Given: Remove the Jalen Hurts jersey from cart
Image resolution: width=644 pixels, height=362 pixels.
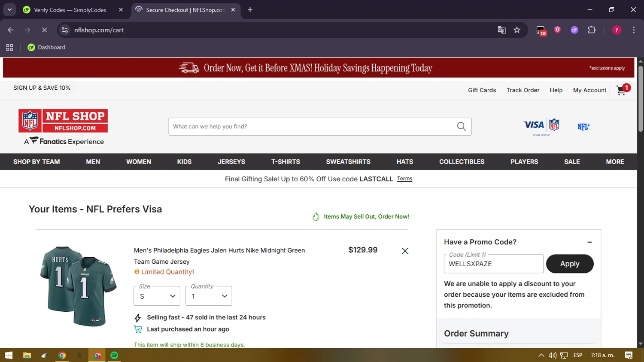Looking at the screenshot, I should coord(405,251).
